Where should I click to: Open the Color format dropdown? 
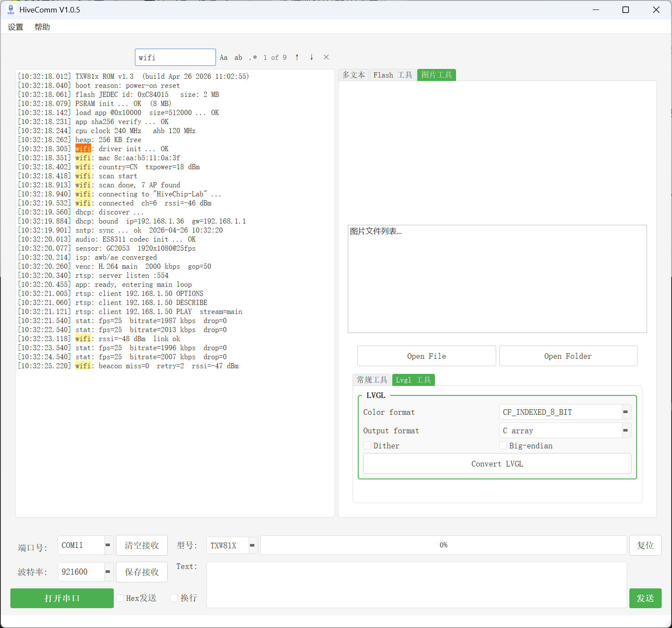[x=565, y=412]
